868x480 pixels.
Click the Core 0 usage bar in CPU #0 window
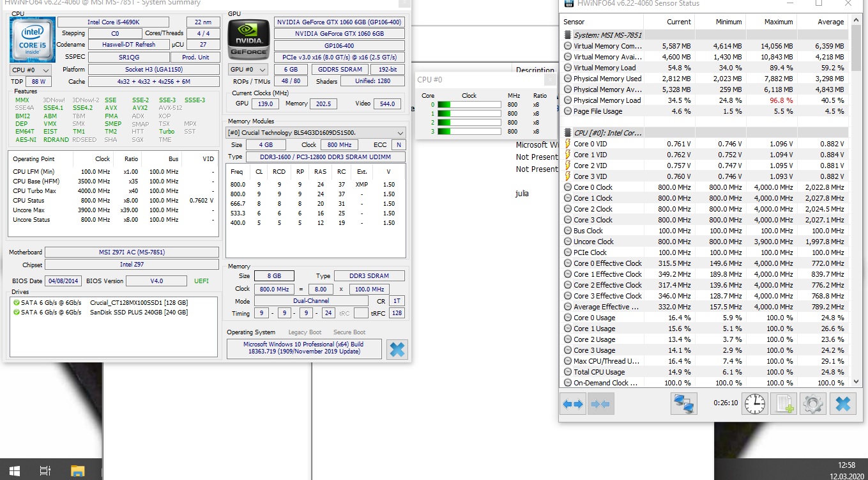[469, 105]
